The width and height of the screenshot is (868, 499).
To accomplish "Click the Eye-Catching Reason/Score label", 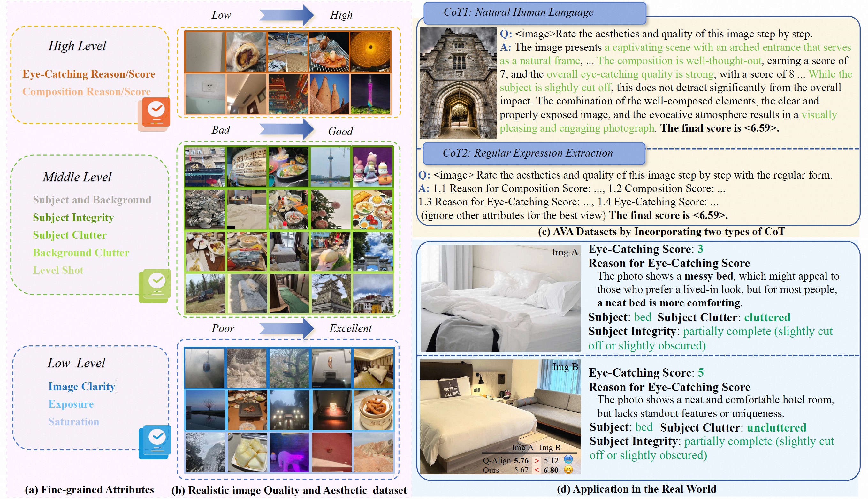I will coord(89,74).
